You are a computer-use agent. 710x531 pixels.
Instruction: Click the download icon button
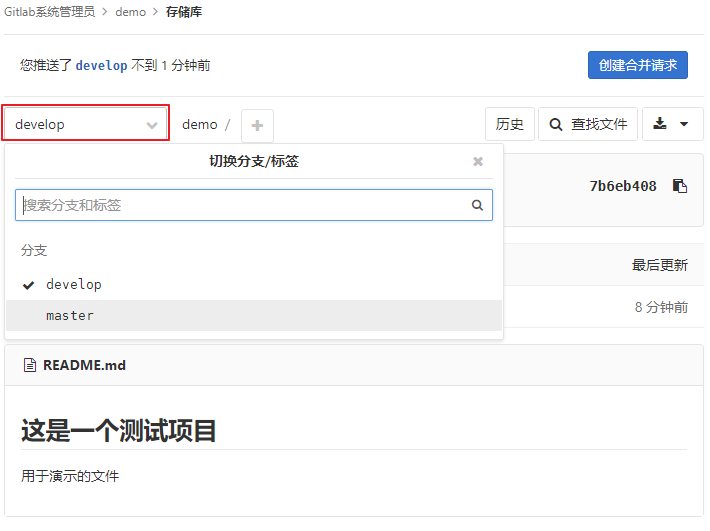(x=660, y=124)
